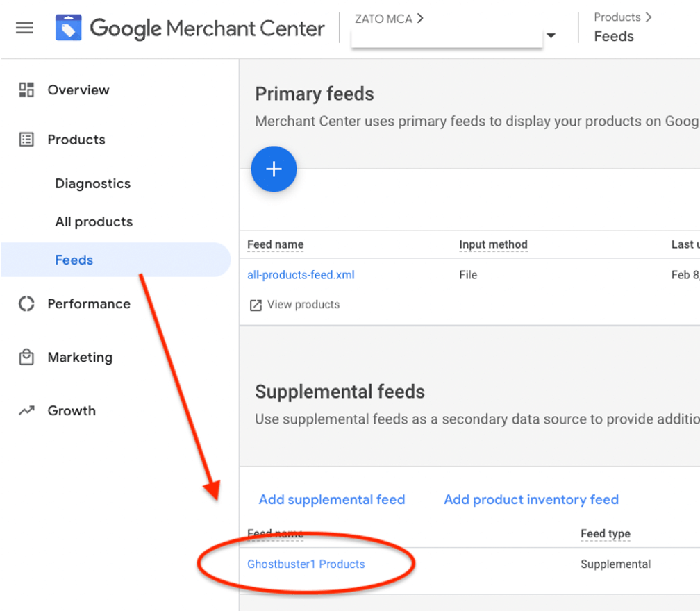The width and height of the screenshot is (700, 611).
Task: Select All products in the sidebar
Action: coord(94,221)
